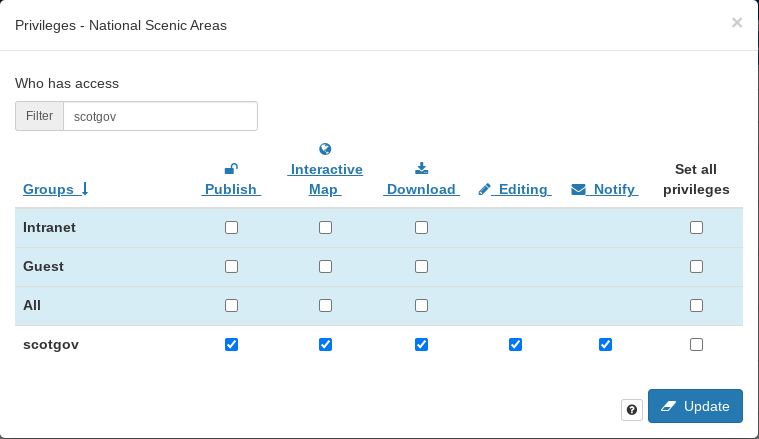Click the All group name

(32, 305)
